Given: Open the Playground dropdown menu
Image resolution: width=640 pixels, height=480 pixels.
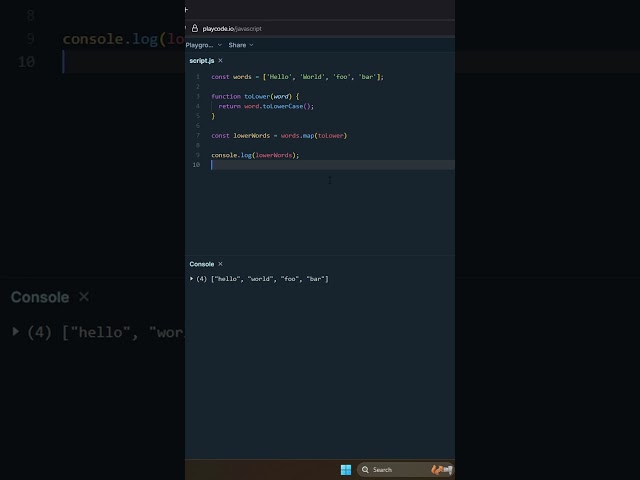Looking at the screenshot, I should click(203, 45).
